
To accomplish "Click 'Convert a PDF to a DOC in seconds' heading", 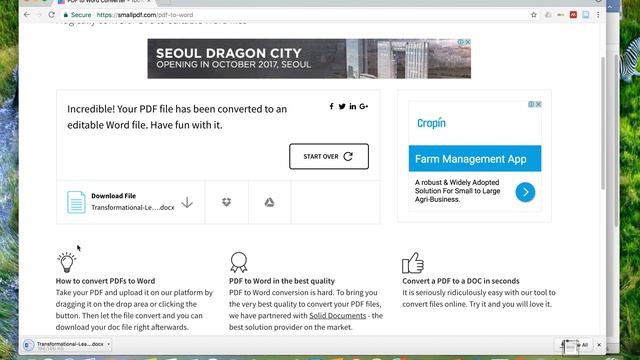I will coord(461,281).
